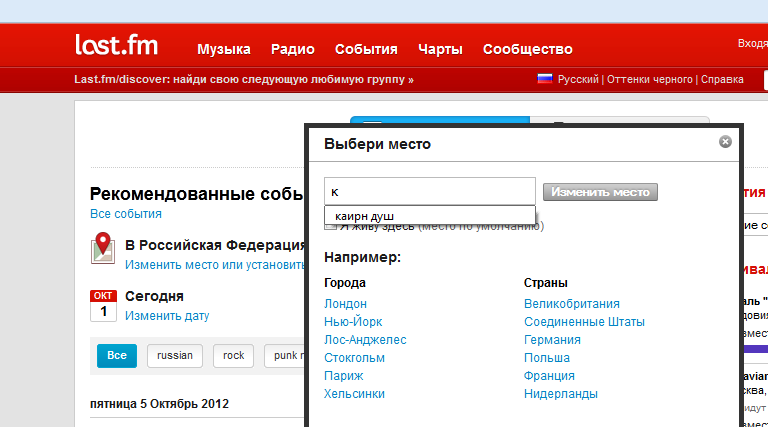
Task: Open the Чарты section
Action: [x=440, y=49]
